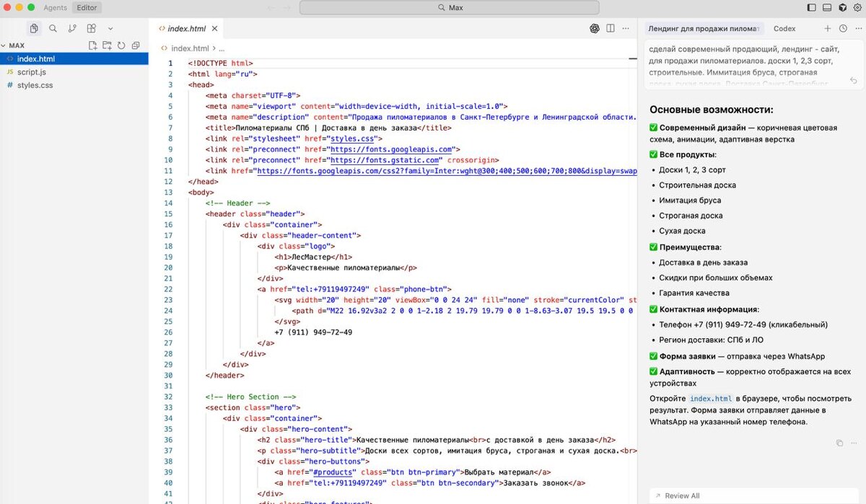Create a new folder in MAX

[107, 45]
